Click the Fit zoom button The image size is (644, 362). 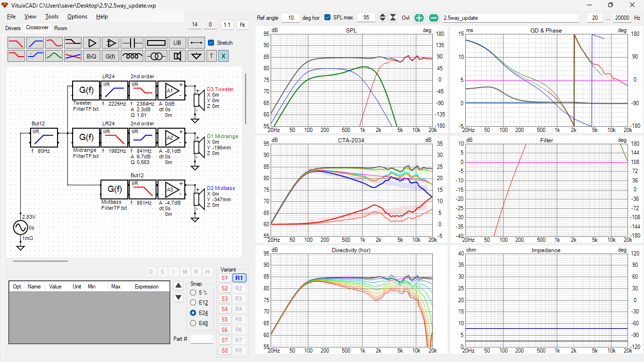243,25
